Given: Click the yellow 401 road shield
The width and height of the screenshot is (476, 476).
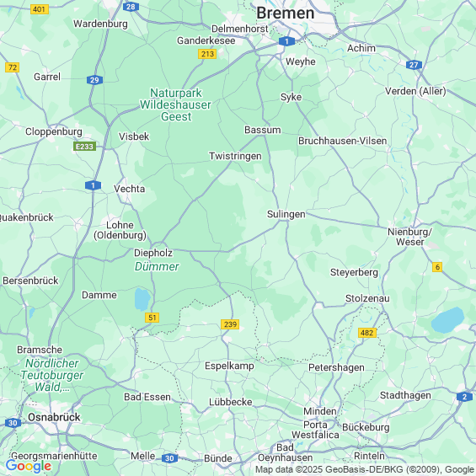Looking at the screenshot, I should tap(39, 9).
